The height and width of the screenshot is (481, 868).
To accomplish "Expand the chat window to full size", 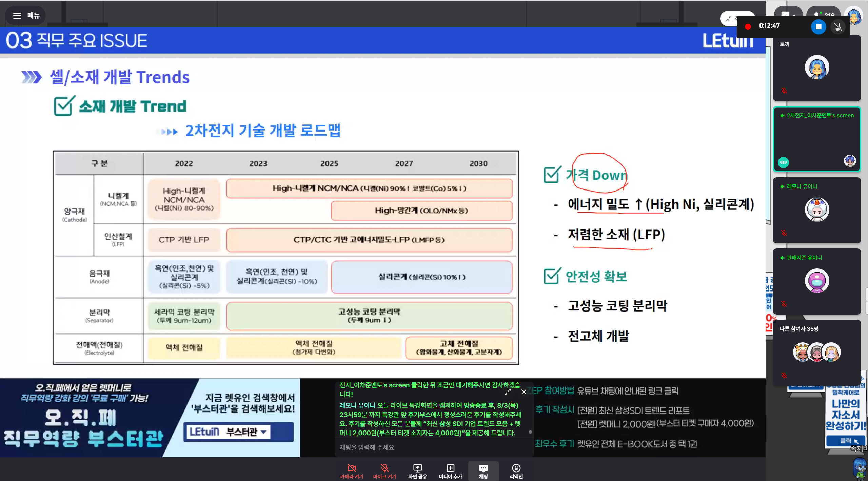I will coord(507,392).
